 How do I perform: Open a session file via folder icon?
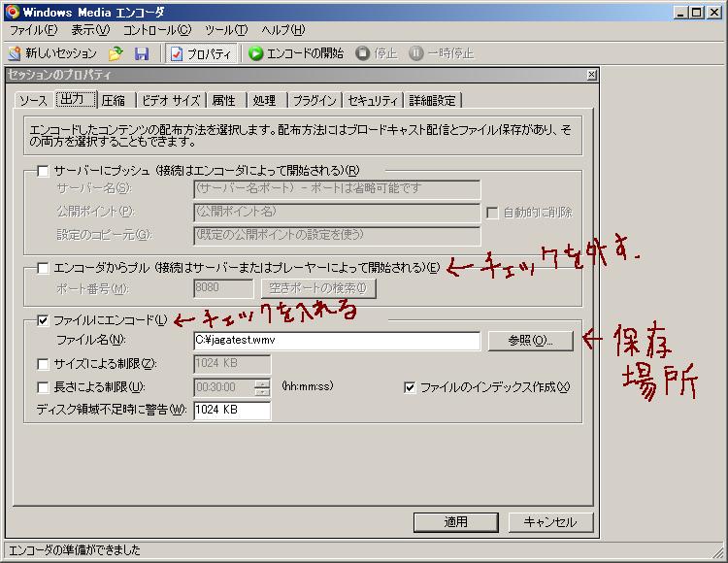pyautogui.click(x=116, y=53)
